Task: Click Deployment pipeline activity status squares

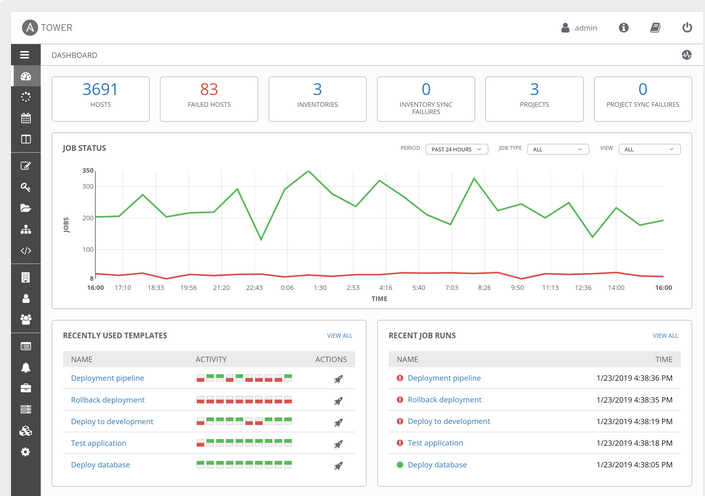Action: [x=244, y=378]
